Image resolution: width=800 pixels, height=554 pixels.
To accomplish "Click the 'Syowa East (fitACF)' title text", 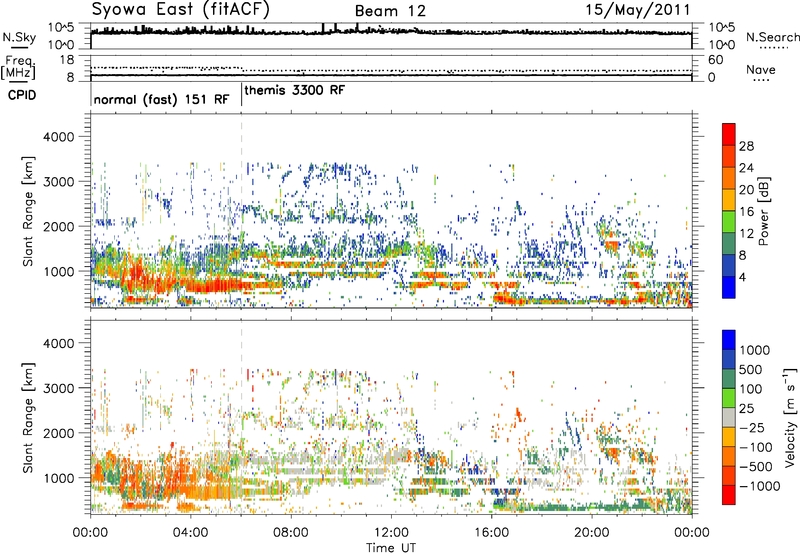I will 181,9.
